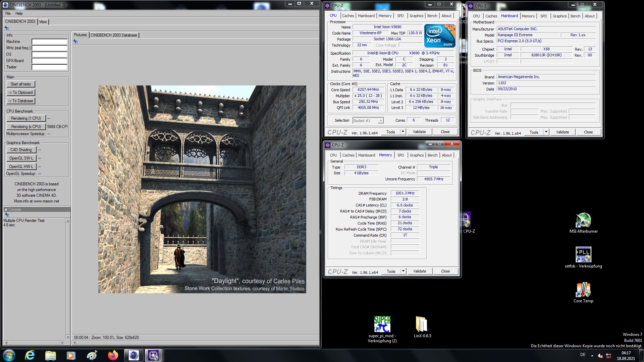Click the GFX-Board input field
The image size is (644, 362).
coord(50,61)
